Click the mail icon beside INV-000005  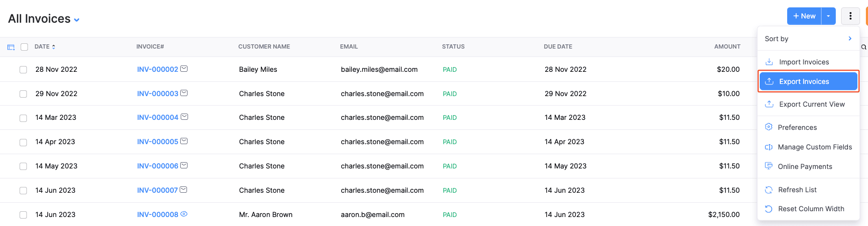click(184, 141)
